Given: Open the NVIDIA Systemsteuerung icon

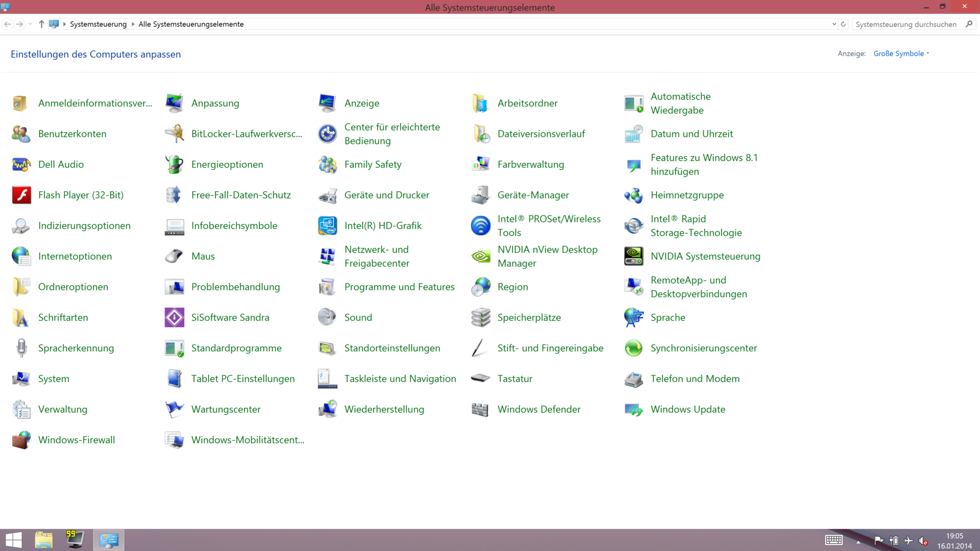Looking at the screenshot, I should tap(634, 256).
